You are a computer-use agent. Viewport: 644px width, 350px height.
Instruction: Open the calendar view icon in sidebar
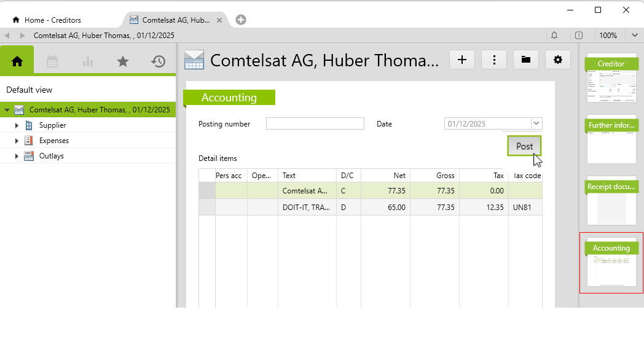point(52,61)
